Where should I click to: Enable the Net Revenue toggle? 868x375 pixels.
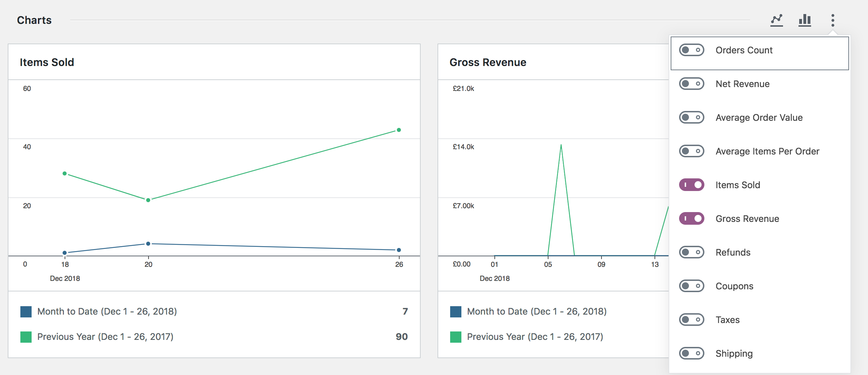[692, 84]
